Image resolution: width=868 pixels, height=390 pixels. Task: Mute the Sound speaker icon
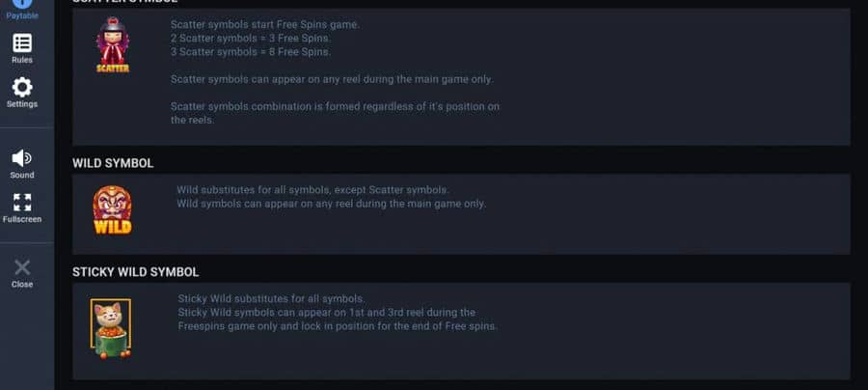(x=22, y=158)
